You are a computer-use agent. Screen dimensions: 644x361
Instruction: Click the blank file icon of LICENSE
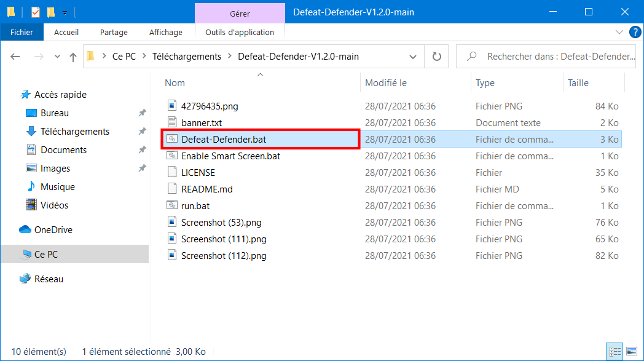pyautogui.click(x=172, y=172)
